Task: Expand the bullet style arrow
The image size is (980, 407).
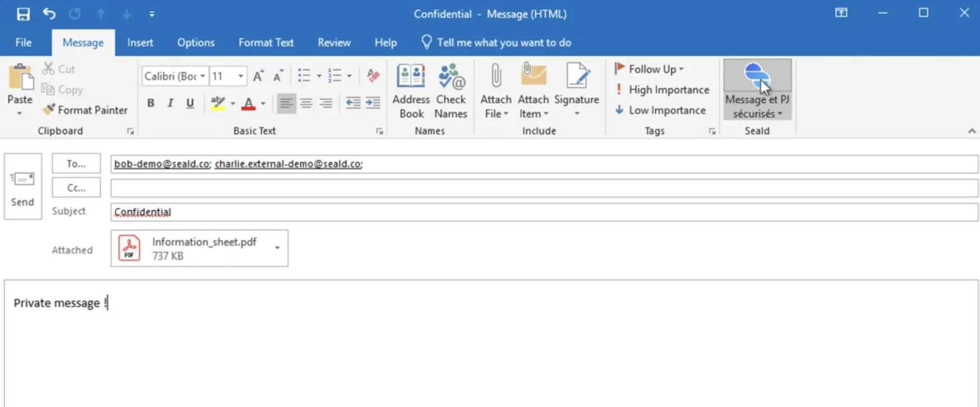Action: 319,76
